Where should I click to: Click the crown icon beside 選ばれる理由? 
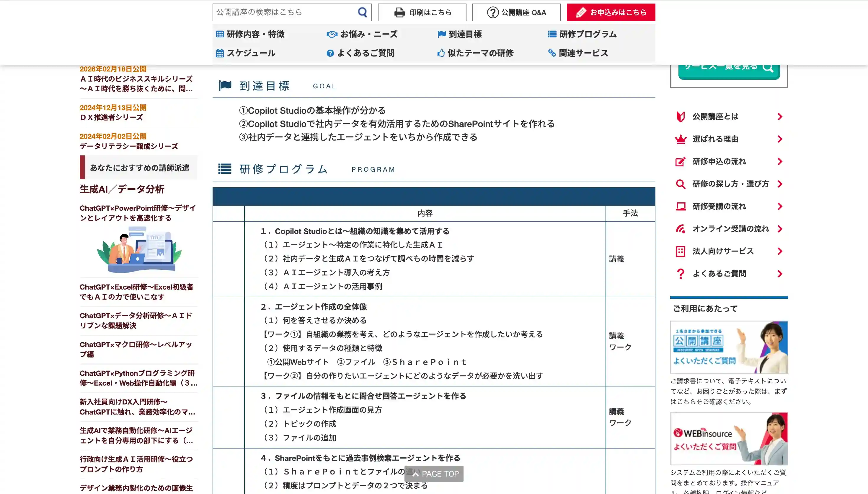(680, 139)
